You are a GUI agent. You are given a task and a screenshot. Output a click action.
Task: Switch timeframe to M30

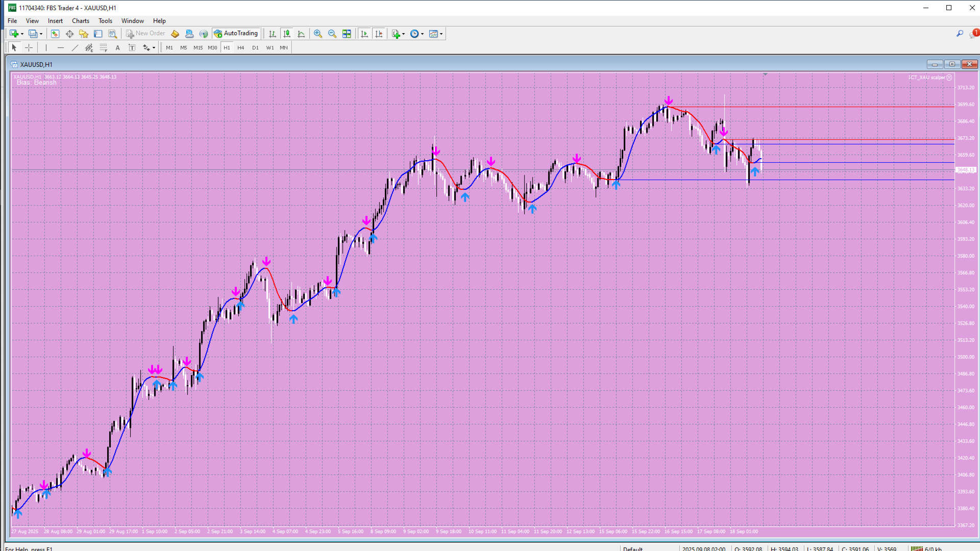(x=212, y=47)
